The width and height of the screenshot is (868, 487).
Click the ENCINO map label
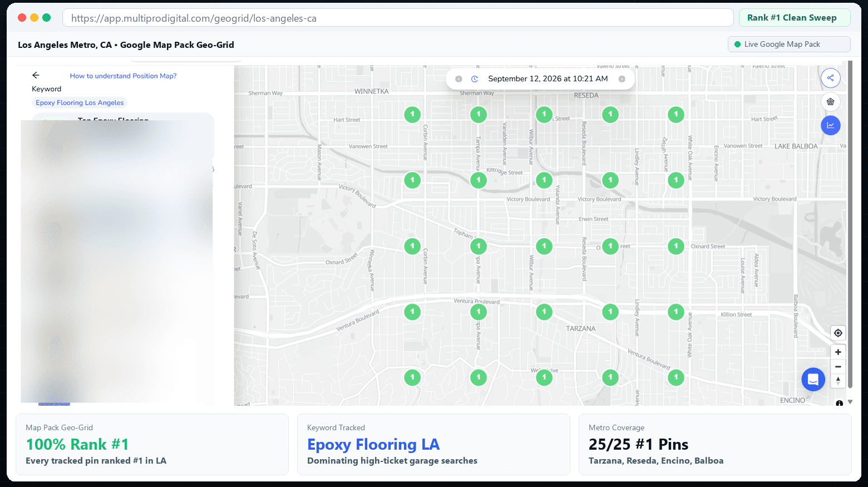point(792,400)
